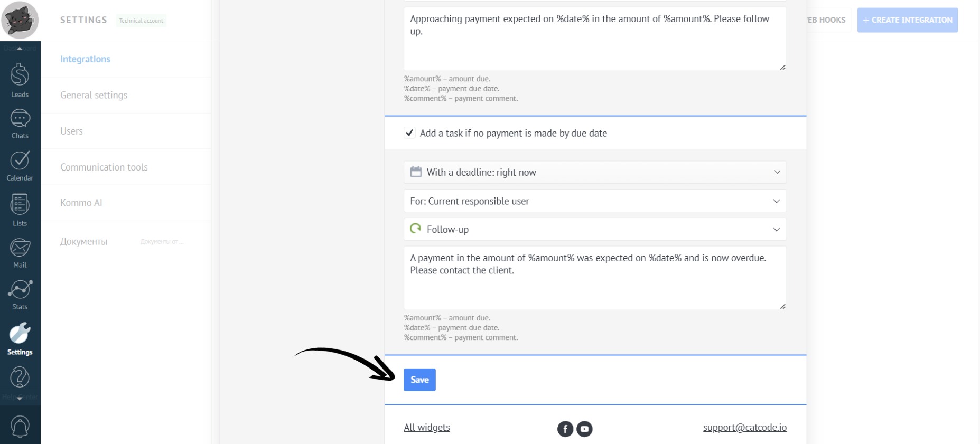980x444 pixels.
Task: View Stats in the sidebar
Action: [20, 295]
